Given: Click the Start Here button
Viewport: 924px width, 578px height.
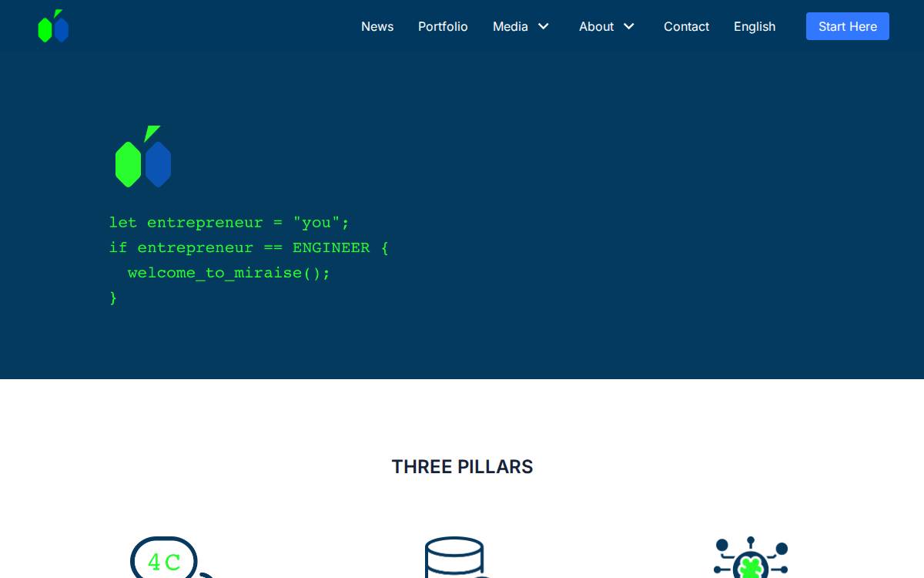Looking at the screenshot, I should [848, 26].
